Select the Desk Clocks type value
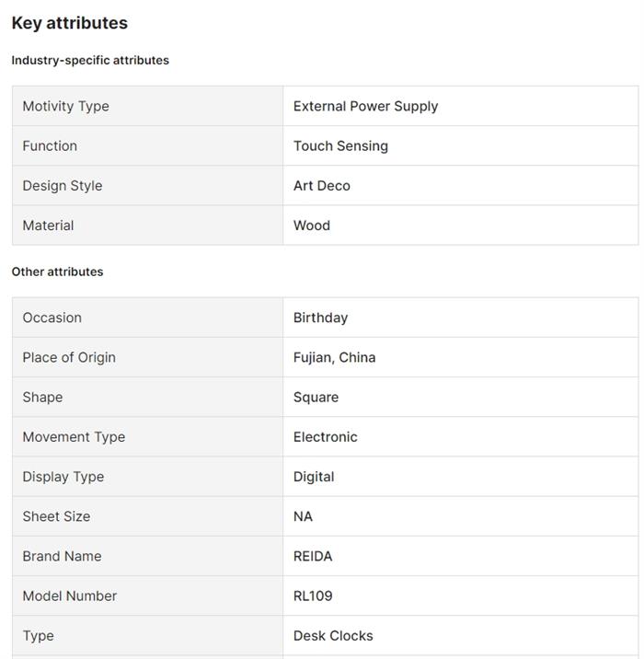 (x=333, y=634)
